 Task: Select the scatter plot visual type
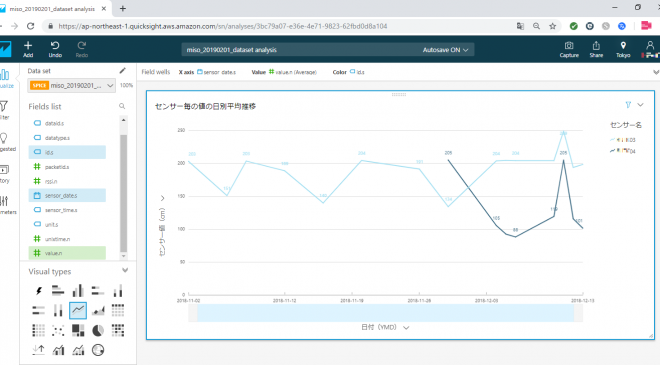(58, 330)
